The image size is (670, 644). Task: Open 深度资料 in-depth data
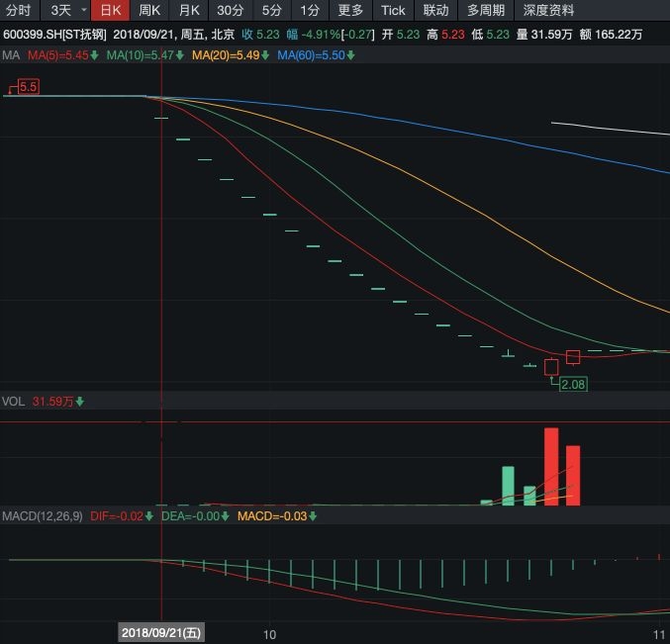tap(548, 11)
